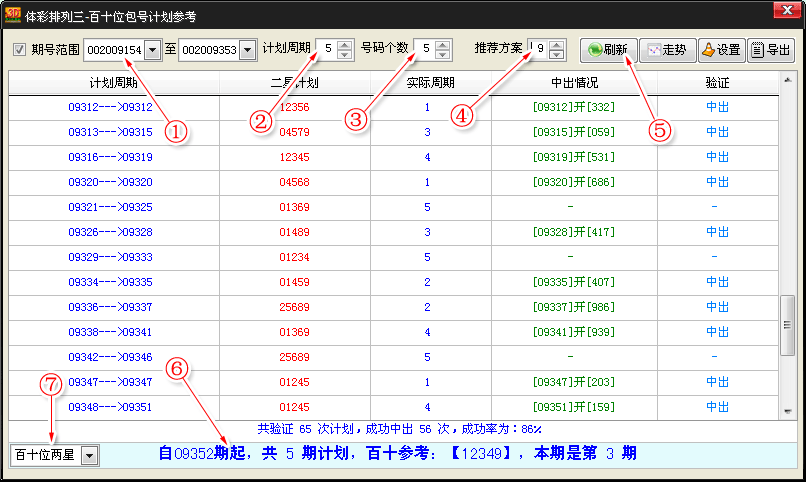
Task: Click the 计划周期 number input field
Action: [x=327, y=49]
